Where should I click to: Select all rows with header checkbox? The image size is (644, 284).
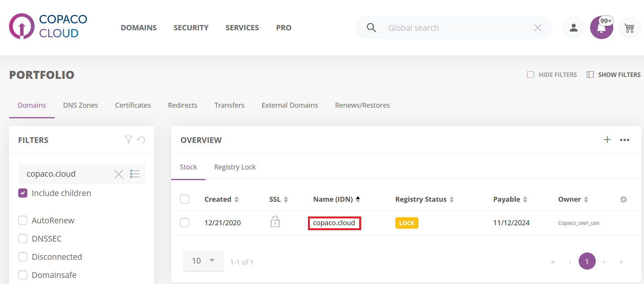click(185, 199)
